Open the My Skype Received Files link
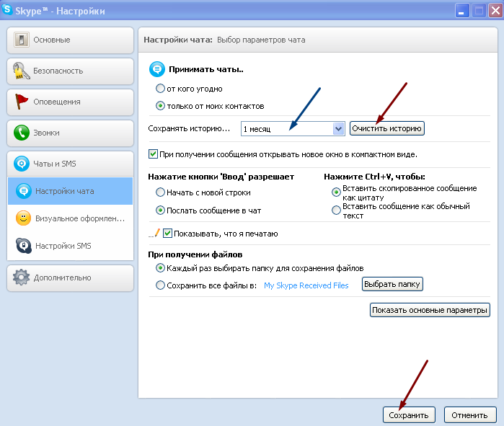504x426 pixels. (306, 285)
